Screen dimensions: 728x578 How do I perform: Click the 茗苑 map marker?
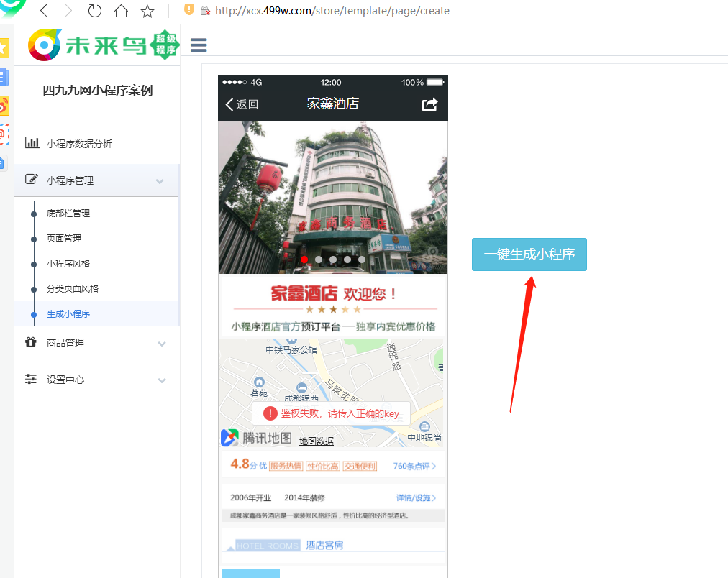pyautogui.click(x=258, y=387)
